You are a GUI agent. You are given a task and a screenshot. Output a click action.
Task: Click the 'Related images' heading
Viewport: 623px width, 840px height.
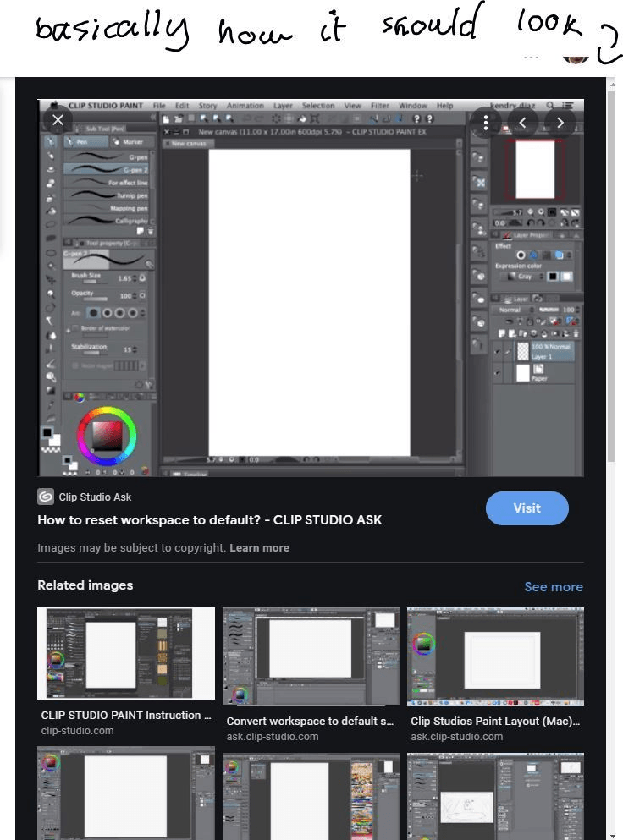[85, 585]
